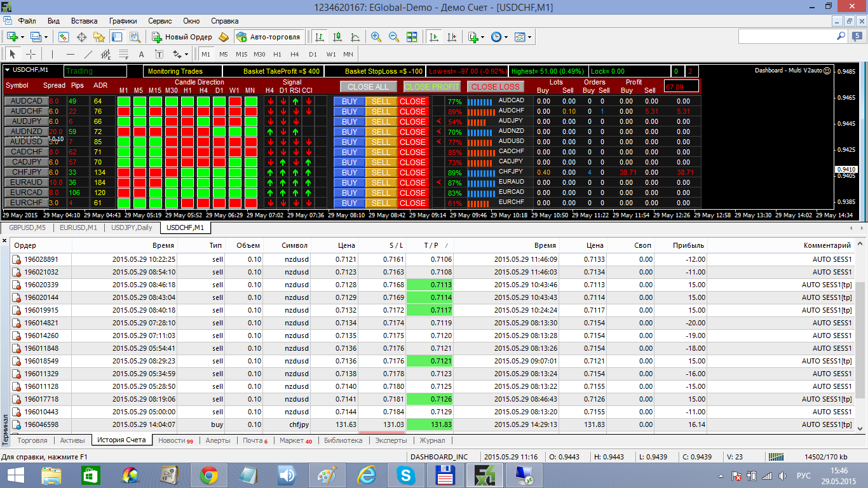Open the Вставка menu
This screenshot has height=488, width=868.
pyautogui.click(x=85, y=21)
